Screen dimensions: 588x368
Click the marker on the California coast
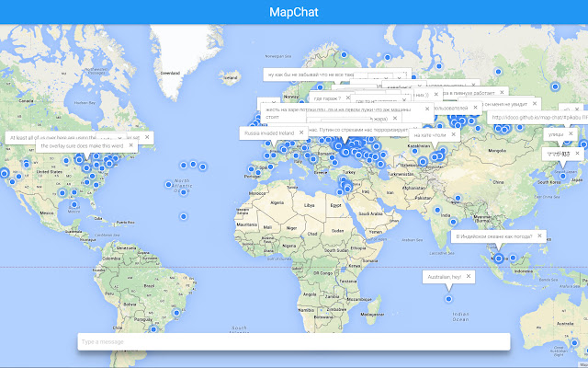[x=4, y=173]
